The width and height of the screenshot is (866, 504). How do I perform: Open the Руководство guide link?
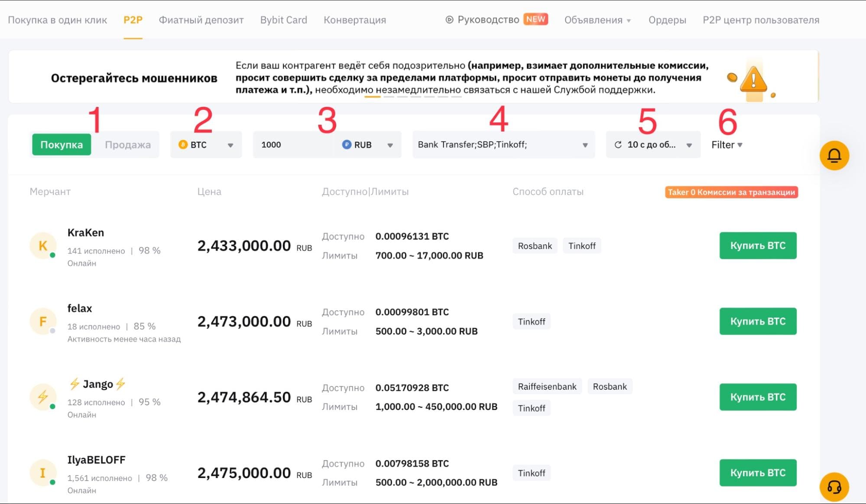[488, 19]
